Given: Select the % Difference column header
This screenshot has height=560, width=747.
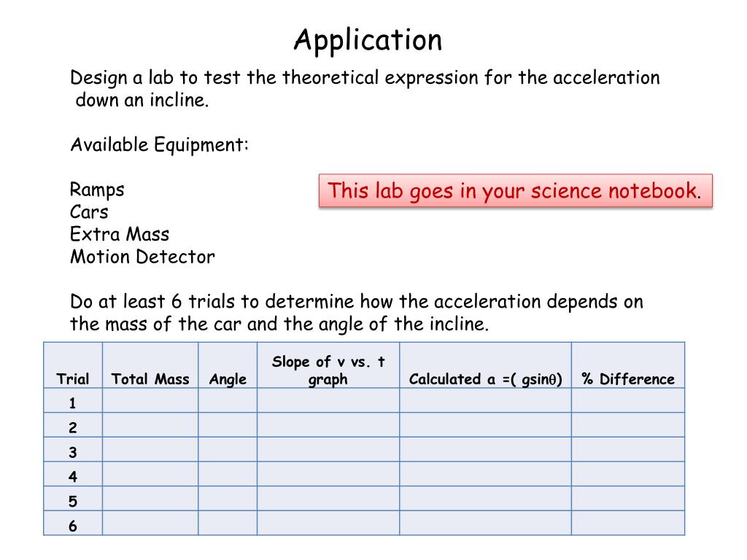Looking at the screenshot, I should coord(628,379).
